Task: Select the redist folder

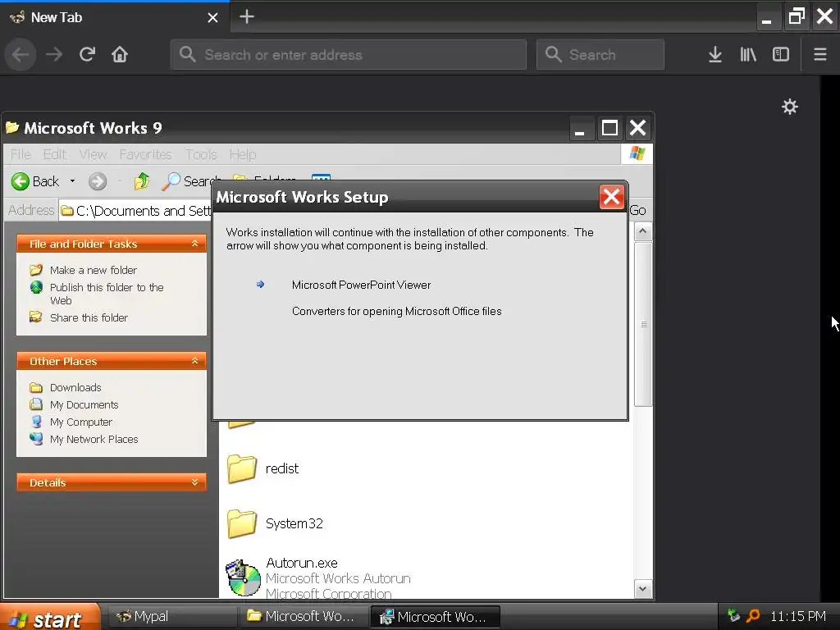Action: (x=263, y=468)
